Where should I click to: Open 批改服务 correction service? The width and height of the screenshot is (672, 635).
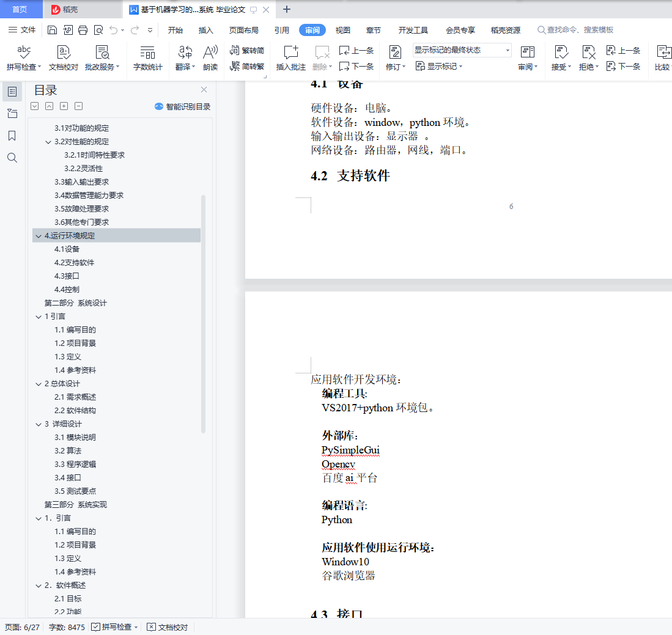[102, 58]
